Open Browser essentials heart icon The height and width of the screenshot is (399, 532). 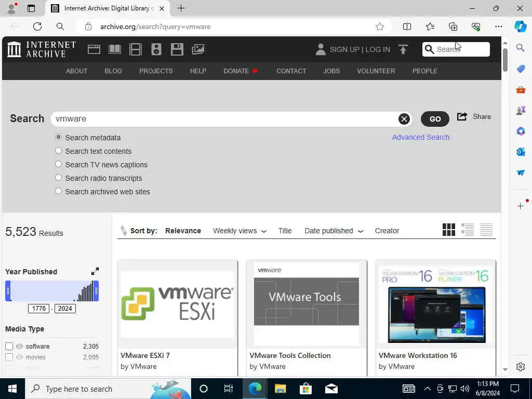coord(476,26)
